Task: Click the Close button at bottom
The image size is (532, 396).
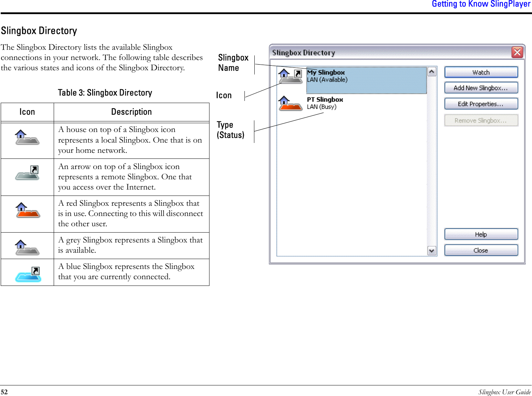Action: pyautogui.click(x=481, y=250)
